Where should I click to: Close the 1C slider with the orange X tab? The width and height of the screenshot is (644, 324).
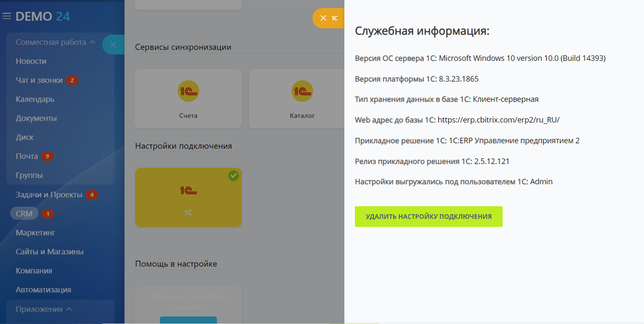(329, 18)
